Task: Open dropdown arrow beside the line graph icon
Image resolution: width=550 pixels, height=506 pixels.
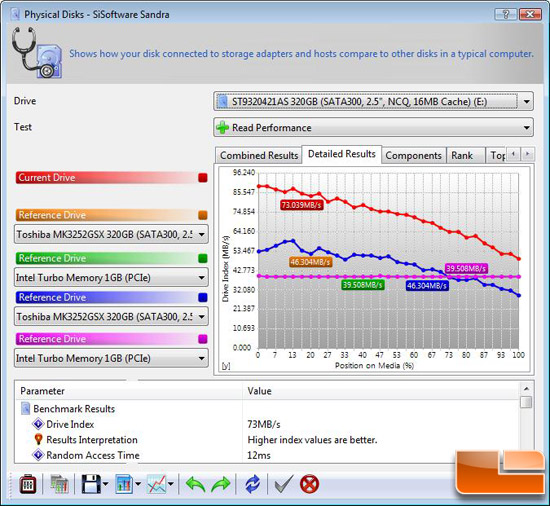Action: [x=170, y=484]
